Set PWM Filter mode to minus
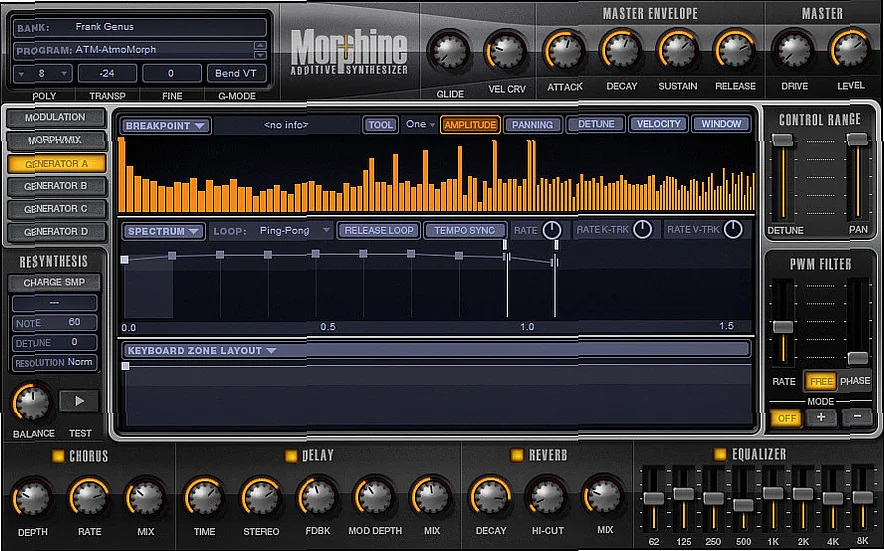This screenshot has height=551, width=884. (856, 417)
